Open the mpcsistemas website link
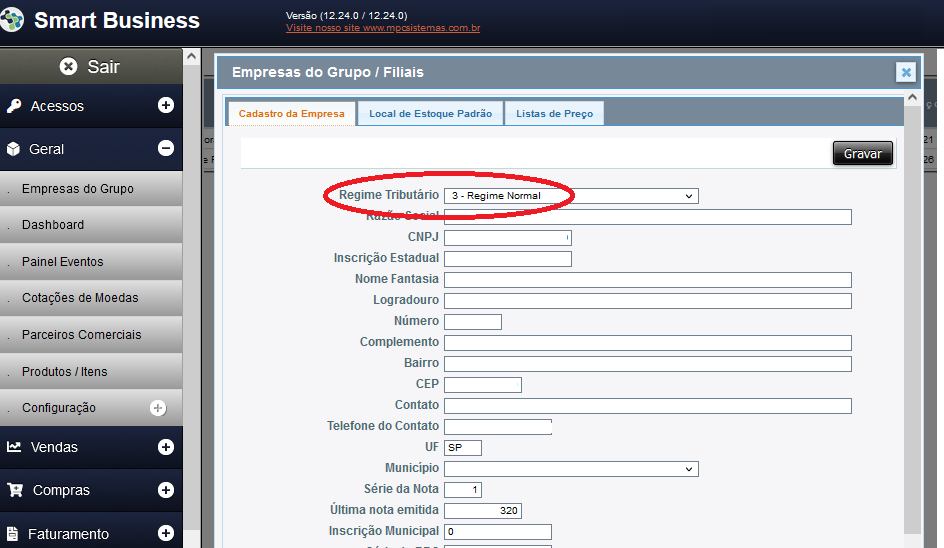Image resolution: width=944 pixels, height=548 pixels. click(x=383, y=28)
